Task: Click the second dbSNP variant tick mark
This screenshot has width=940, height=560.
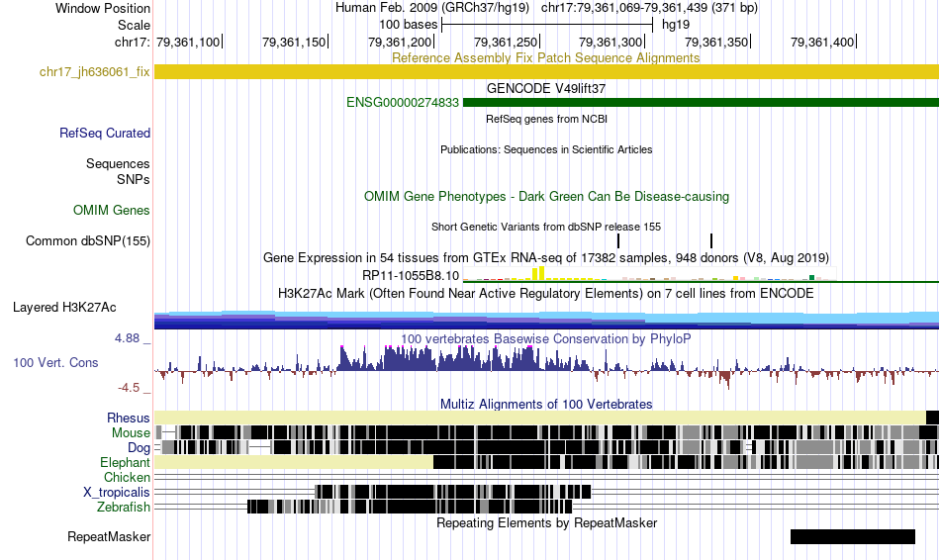Action: tap(711, 240)
